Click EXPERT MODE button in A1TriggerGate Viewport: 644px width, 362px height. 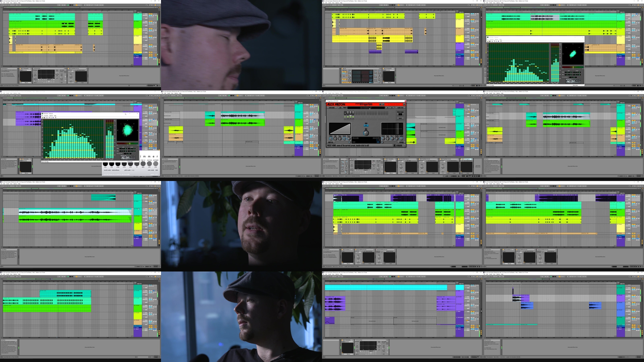point(332,108)
